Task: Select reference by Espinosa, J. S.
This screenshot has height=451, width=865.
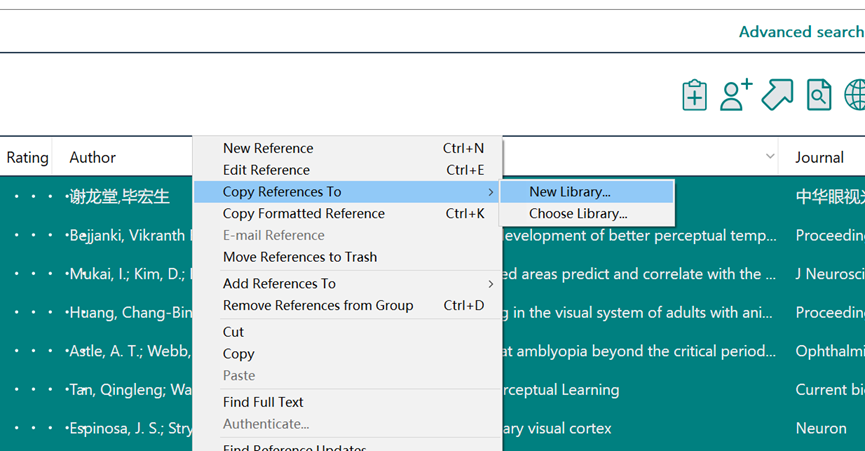Action: (x=129, y=428)
